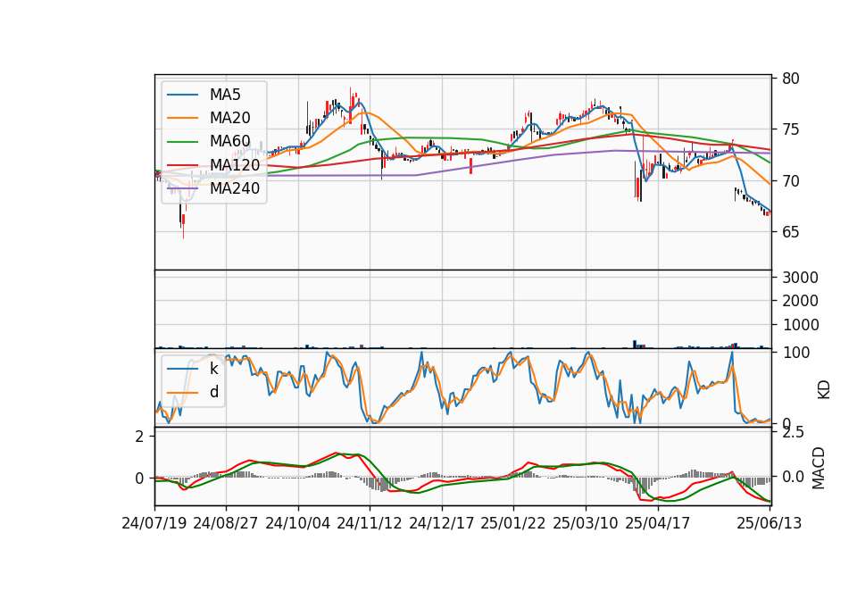Image resolution: width=857 pixels, height=616 pixels.
Task: Click the price axis value 80
Action: pos(790,79)
